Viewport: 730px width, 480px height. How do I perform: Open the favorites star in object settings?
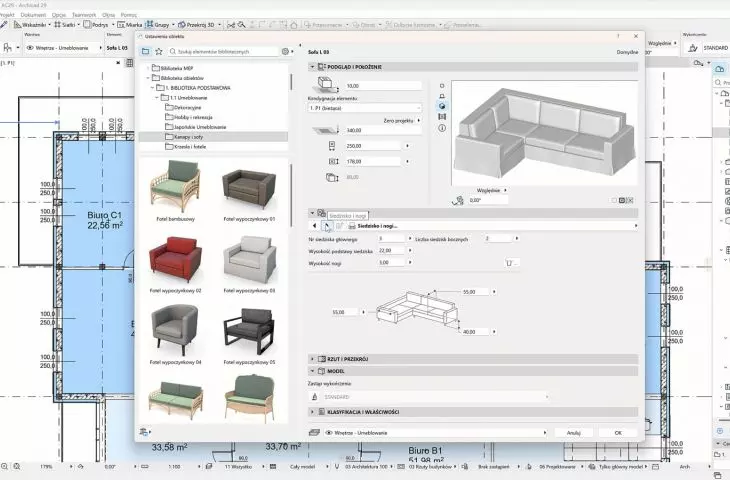point(159,51)
